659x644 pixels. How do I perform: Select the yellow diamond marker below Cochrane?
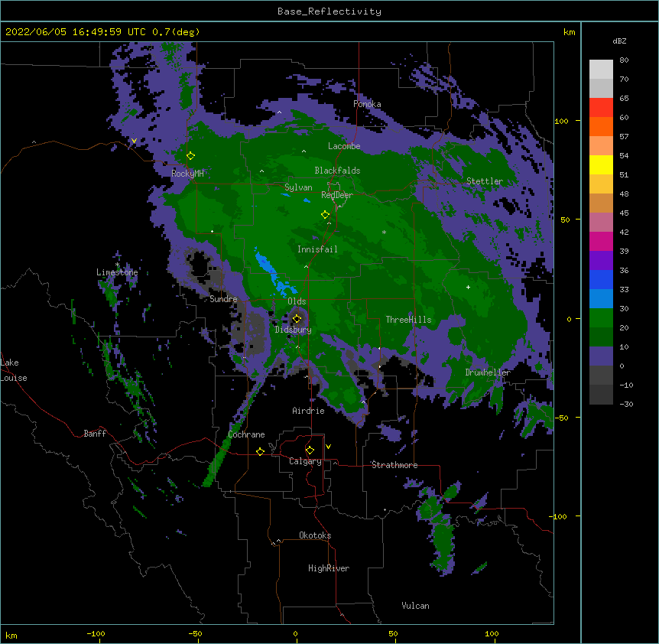coord(260,451)
